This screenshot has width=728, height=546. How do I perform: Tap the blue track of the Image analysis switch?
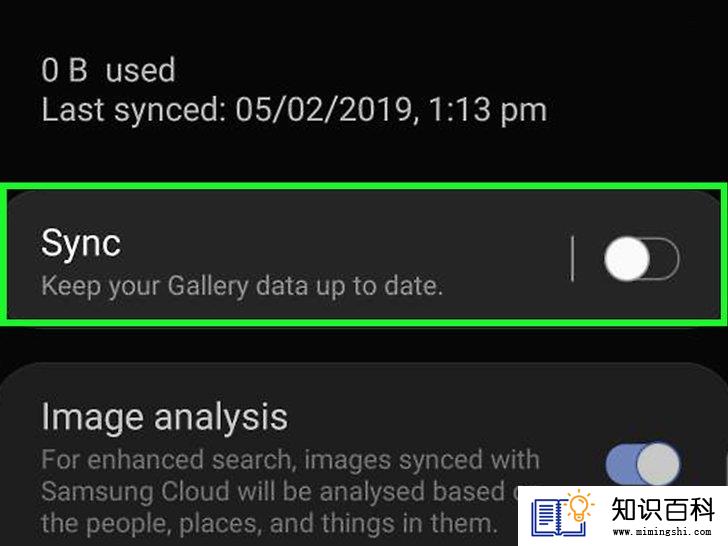click(620, 464)
